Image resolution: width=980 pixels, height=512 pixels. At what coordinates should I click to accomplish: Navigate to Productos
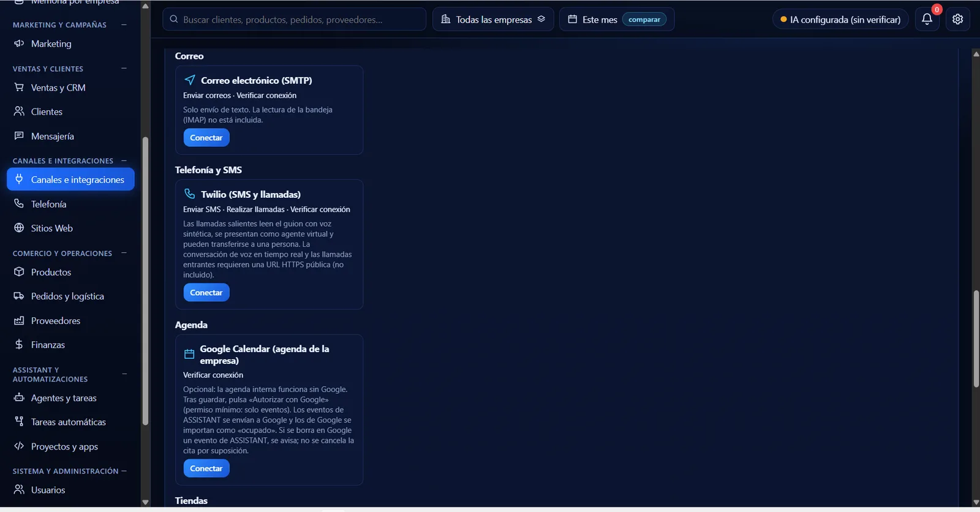point(70,272)
